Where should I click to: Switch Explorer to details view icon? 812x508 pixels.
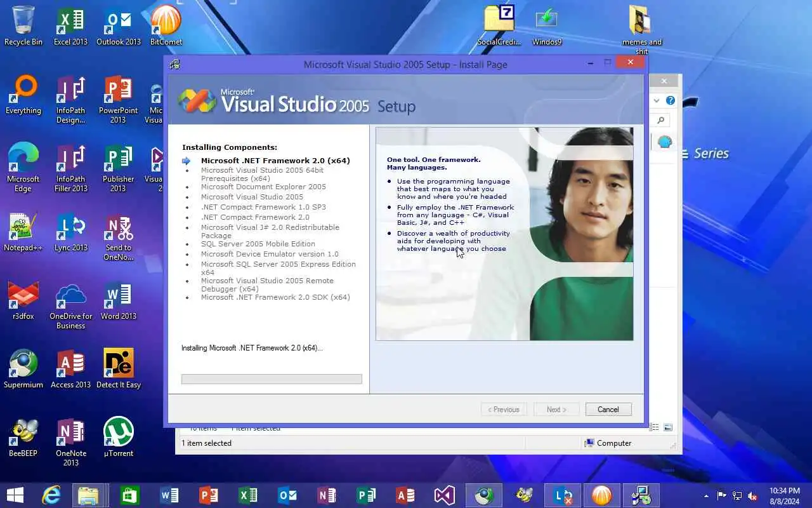[654, 428]
